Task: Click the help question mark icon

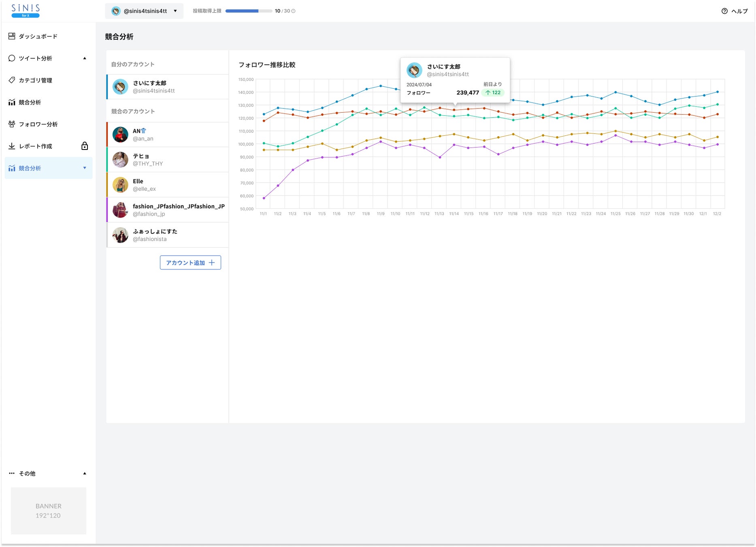Action: pos(724,11)
